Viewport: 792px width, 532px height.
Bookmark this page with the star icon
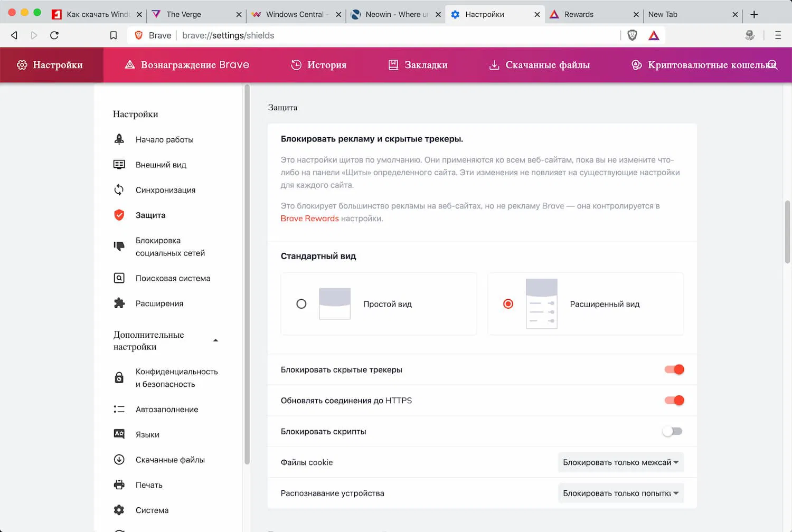click(x=114, y=35)
